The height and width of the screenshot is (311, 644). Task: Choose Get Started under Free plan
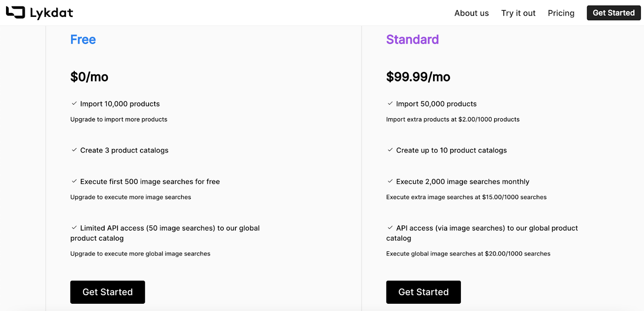[107, 292]
